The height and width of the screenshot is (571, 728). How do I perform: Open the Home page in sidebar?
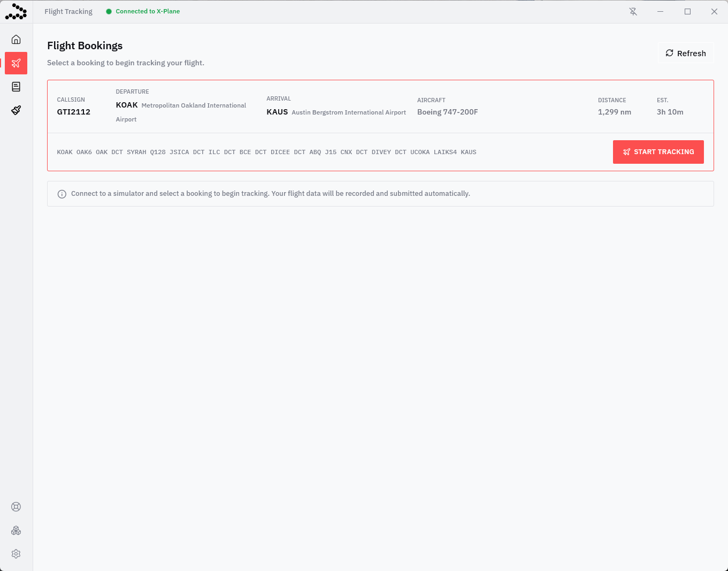(x=16, y=40)
